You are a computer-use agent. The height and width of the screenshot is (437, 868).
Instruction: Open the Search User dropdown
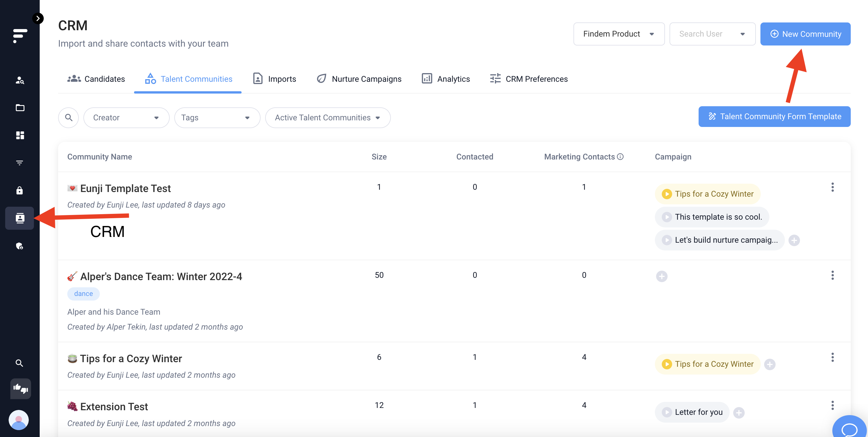point(712,34)
